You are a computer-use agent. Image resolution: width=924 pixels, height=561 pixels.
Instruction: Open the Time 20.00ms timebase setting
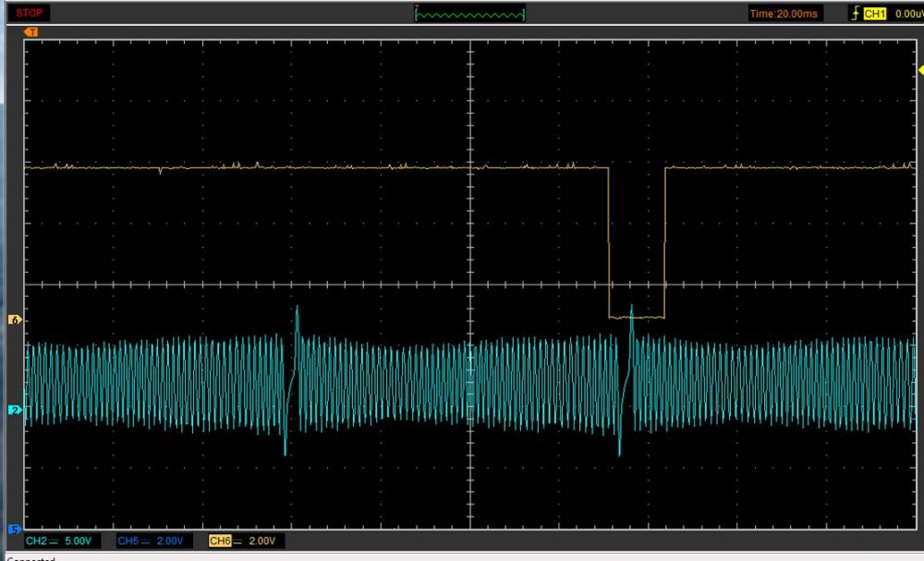(784, 14)
